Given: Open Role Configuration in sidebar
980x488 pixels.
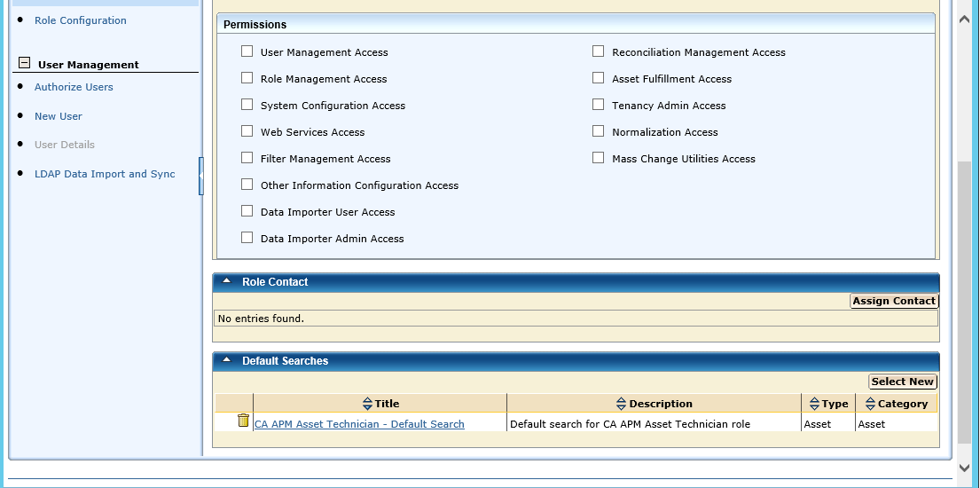Looking at the screenshot, I should coord(80,20).
